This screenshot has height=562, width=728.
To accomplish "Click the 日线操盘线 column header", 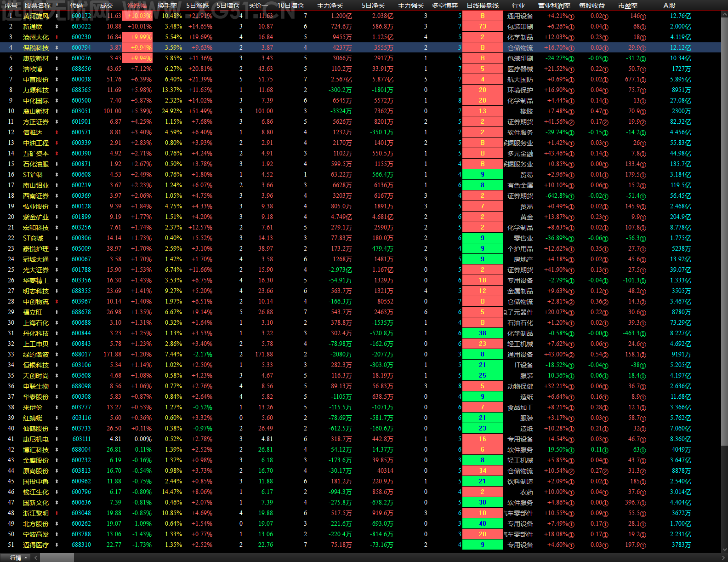I will (x=483, y=6).
